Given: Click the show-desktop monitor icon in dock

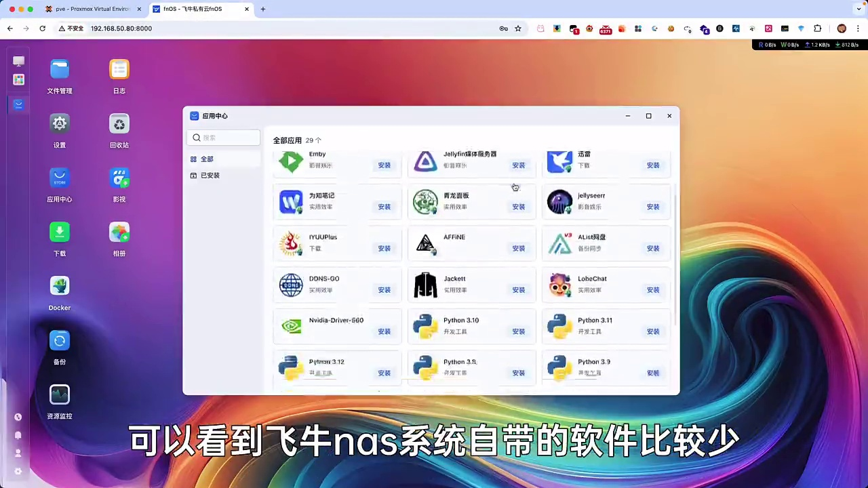Looking at the screenshot, I should (18, 61).
